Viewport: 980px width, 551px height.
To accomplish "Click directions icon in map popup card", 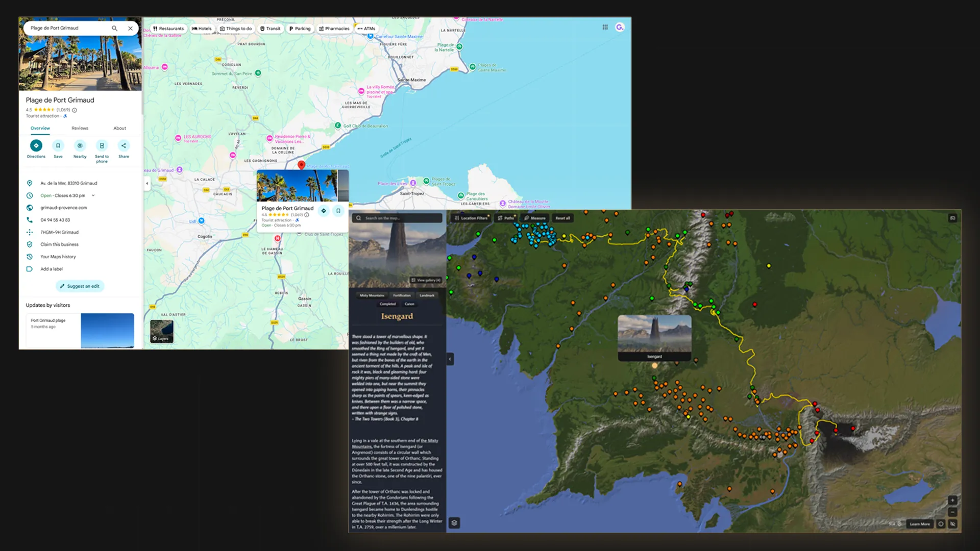I will [323, 211].
